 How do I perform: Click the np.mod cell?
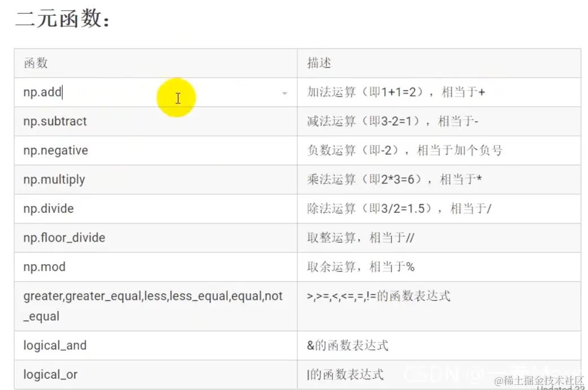click(x=156, y=267)
